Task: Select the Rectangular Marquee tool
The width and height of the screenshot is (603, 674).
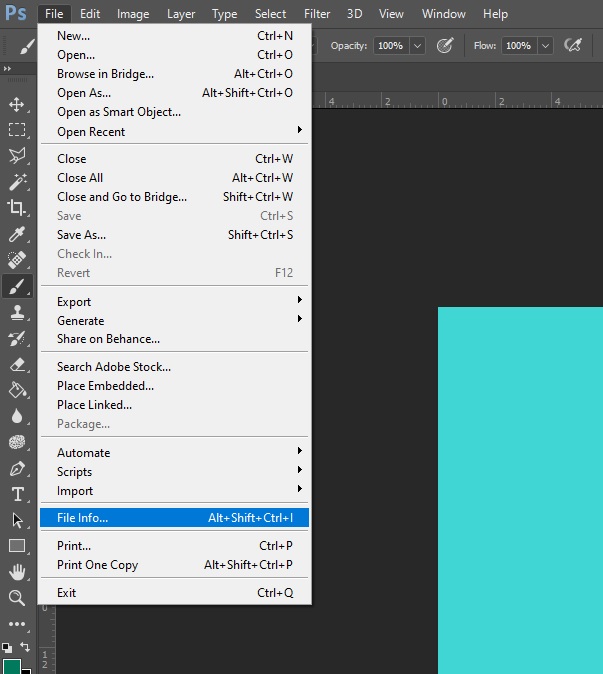Action: [17, 130]
